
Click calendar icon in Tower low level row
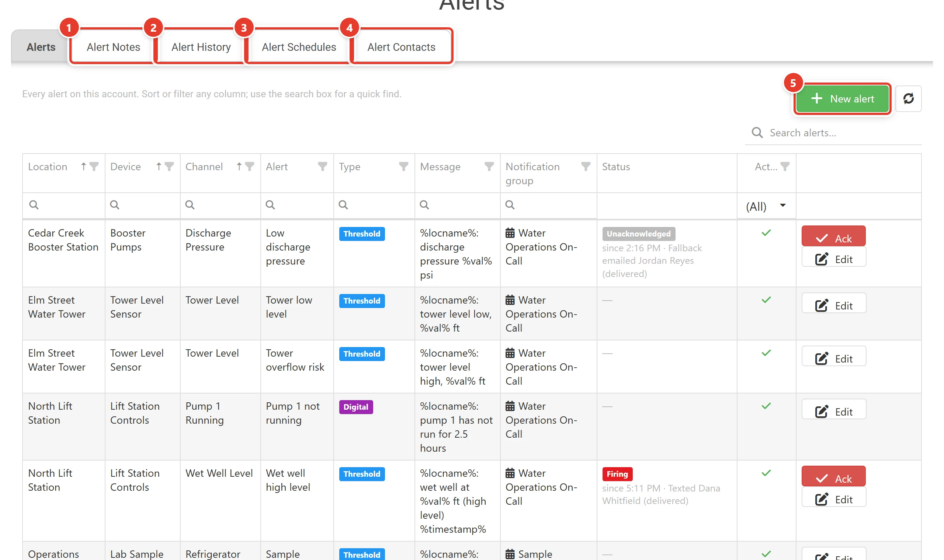click(510, 300)
